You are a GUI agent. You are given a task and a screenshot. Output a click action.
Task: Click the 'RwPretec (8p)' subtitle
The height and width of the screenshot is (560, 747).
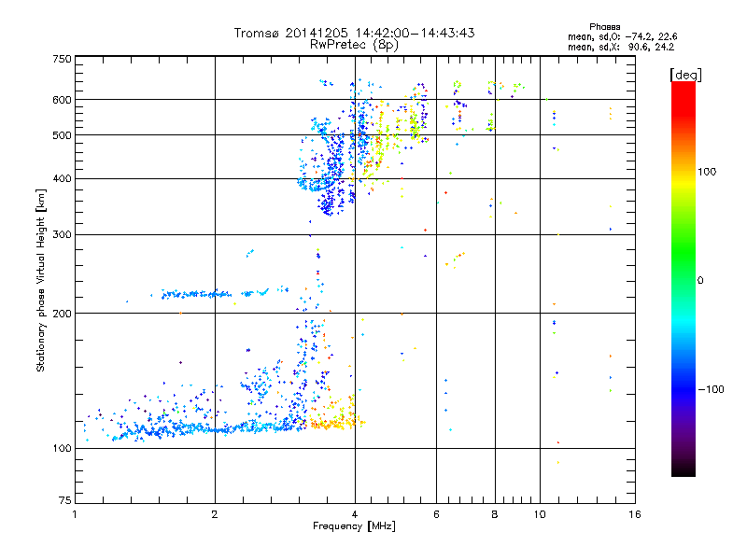coord(354,45)
